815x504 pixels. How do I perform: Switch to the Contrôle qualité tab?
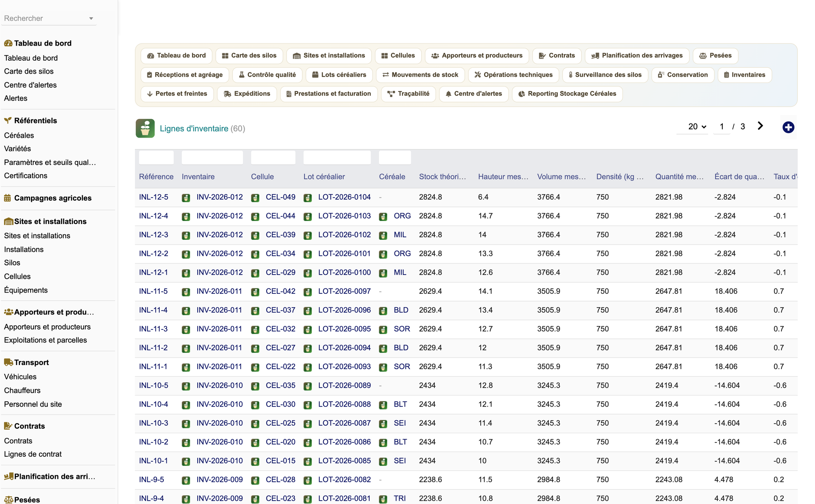pos(267,75)
